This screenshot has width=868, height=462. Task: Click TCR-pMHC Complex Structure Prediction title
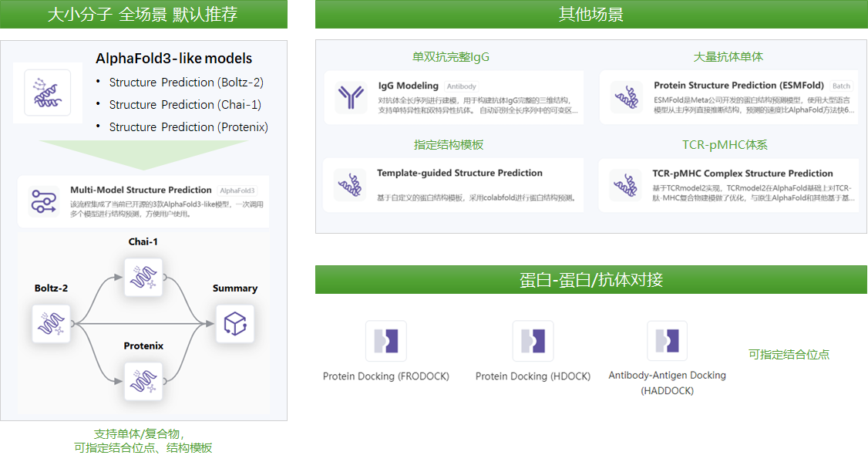[x=743, y=174]
